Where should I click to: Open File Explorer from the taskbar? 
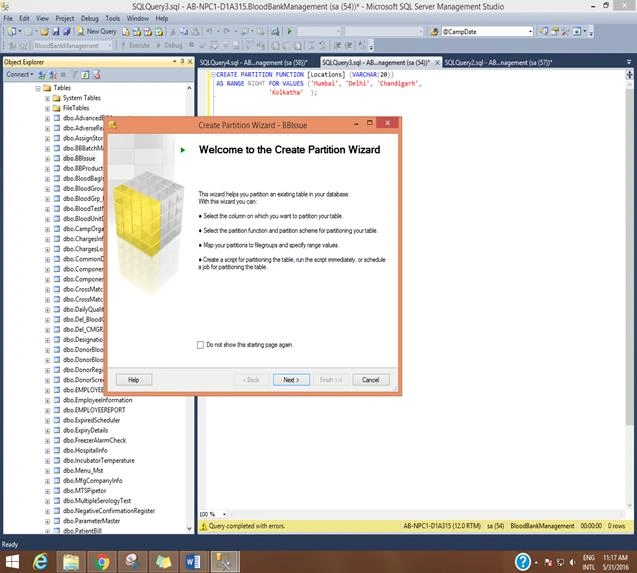coord(71,562)
